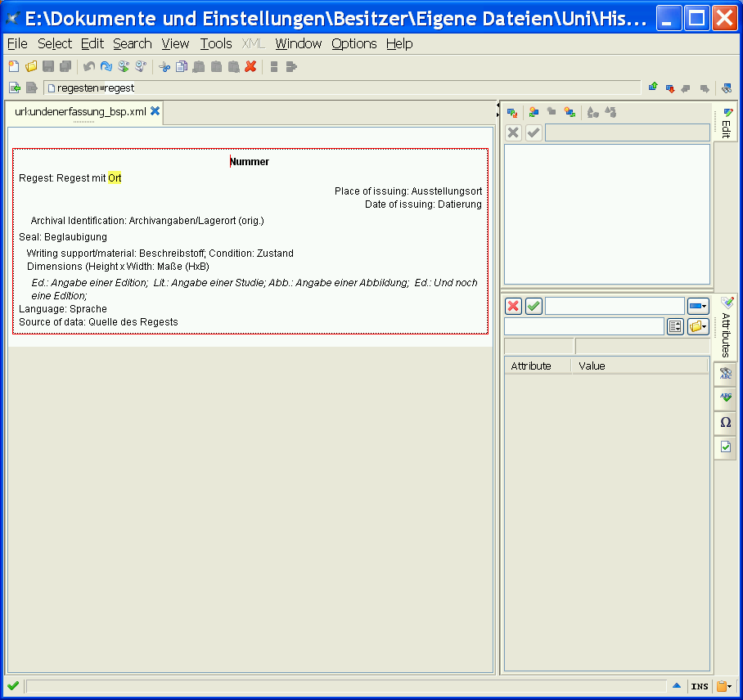Click gray cancel X in Edit panel
The width and height of the screenshot is (743, 700).
(513, 132)
